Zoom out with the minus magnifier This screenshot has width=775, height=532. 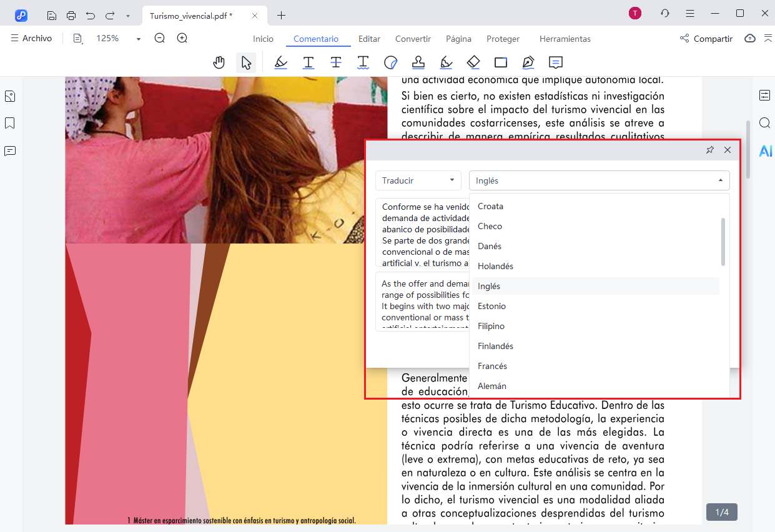160,39
